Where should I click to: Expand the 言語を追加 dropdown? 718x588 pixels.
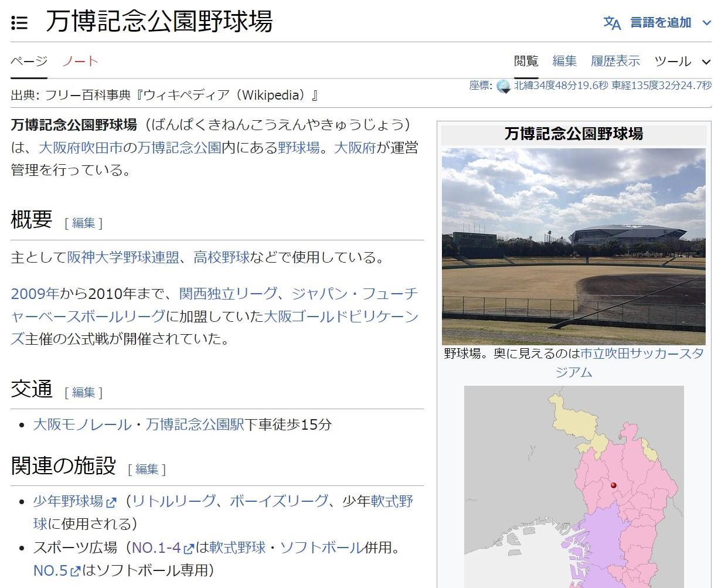pos(671,23)
